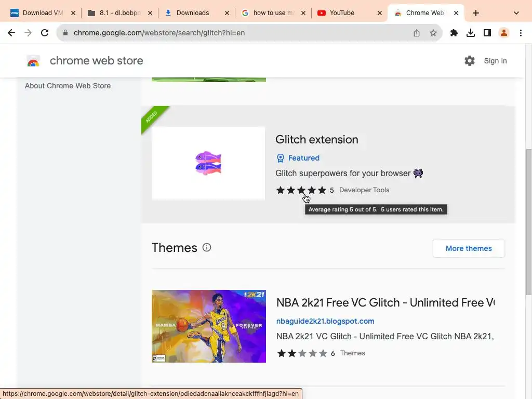Open the Chrome Web Store settings gear
532x399 pixels.
[x=470, y=61]
